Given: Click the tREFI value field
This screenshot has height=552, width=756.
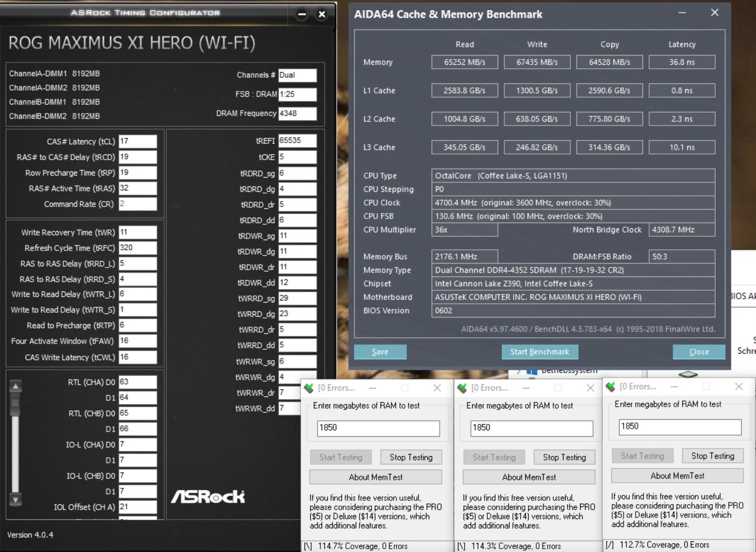Looking at the screenshot, I should click(x=297, y=141).
